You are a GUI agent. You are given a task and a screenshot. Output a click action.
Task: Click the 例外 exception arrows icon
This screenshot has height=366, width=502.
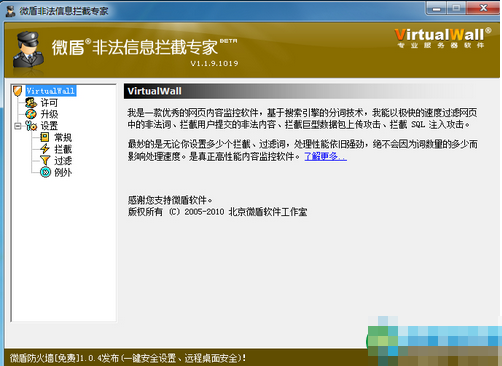tap(45, 172)
